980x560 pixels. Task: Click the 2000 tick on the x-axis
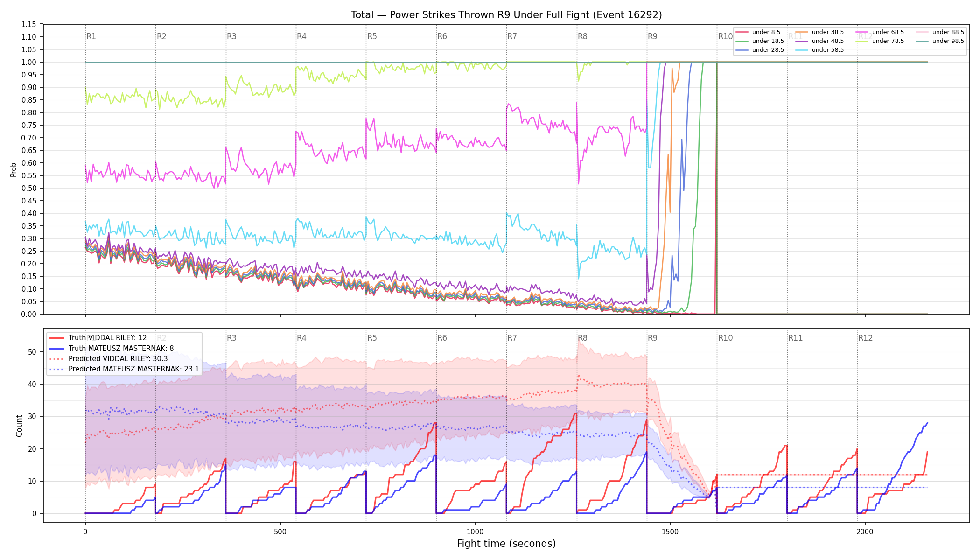(865, 532)
